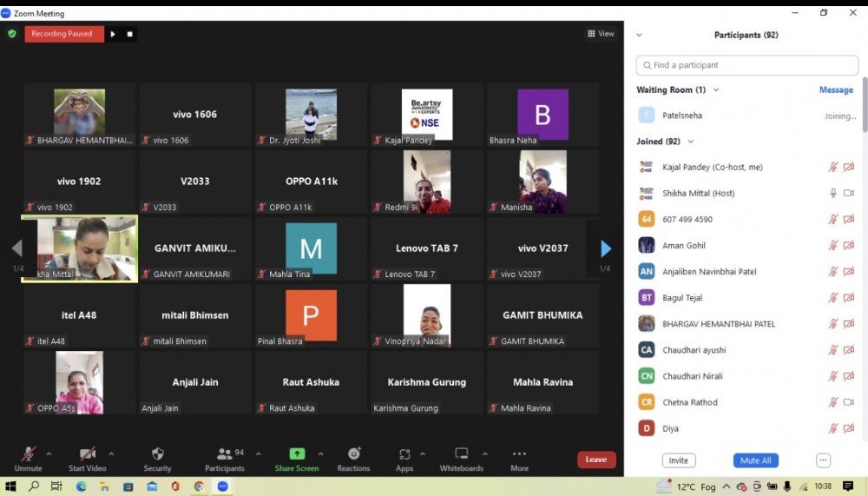
Task: Open the Participants icon in toolbar
Action: pos(224,454)
